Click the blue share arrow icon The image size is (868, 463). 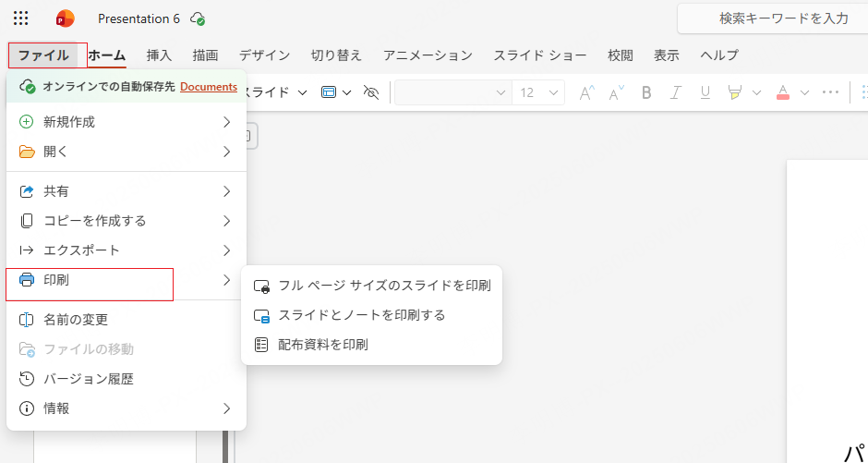[27, 191]
